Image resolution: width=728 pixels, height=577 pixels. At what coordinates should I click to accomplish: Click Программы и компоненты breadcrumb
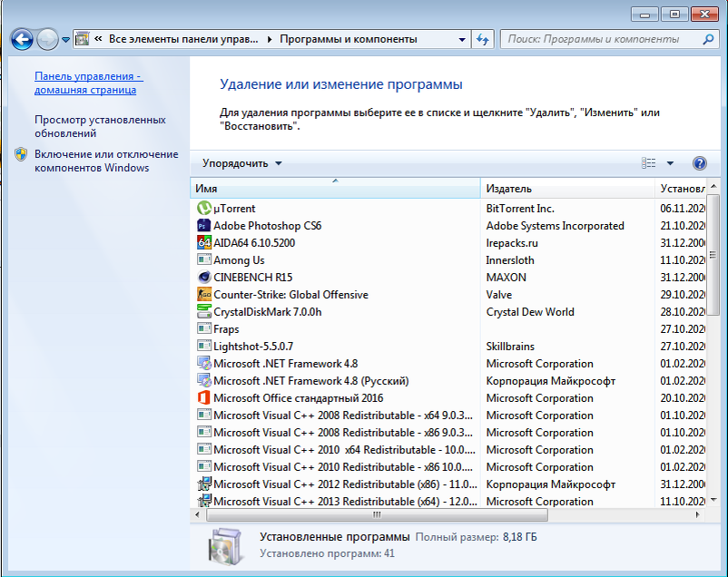pos(349,39)
